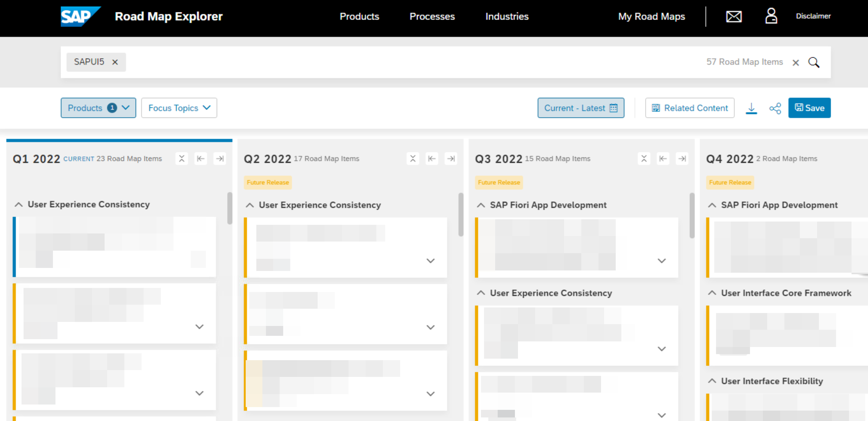The width and height of the screenshot is (868, 421).
Task: Collapse SAP Fiori App Development in Q3 2022
Action: (481, 205)
